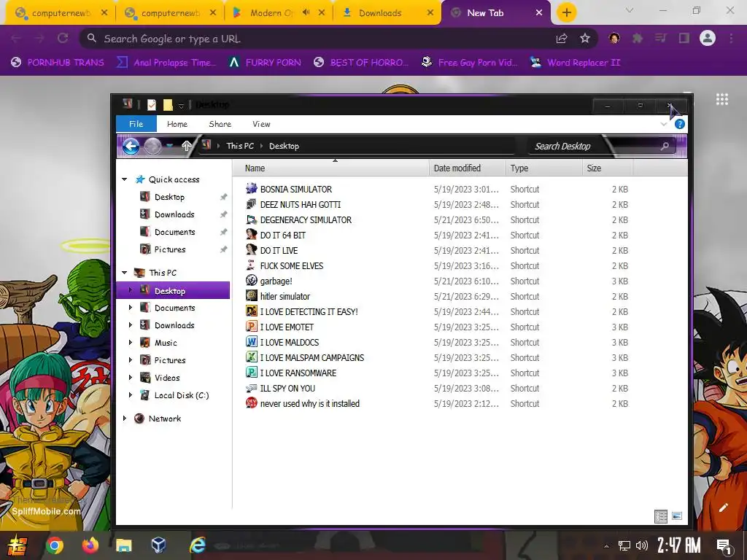This screenshot has width=747, height=560.
Task: Expand Local Disk (C:) node
Action: coord(131,395)
